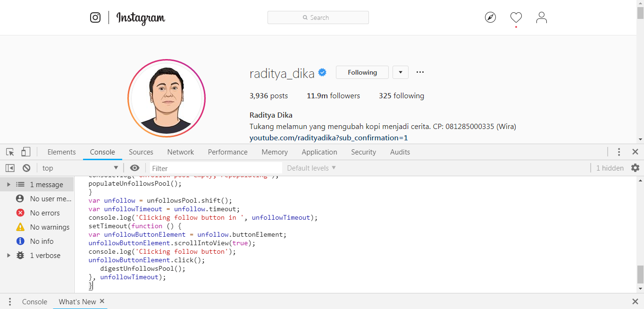Expand the 1 verbose group
Viewport: 644px width, 309px height.
(x=8, y=255)
